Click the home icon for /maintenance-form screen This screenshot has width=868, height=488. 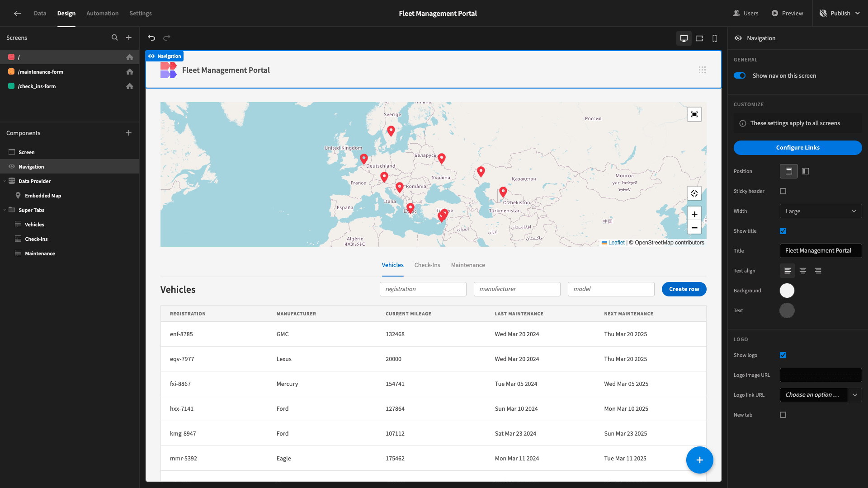tap(130, 72)
